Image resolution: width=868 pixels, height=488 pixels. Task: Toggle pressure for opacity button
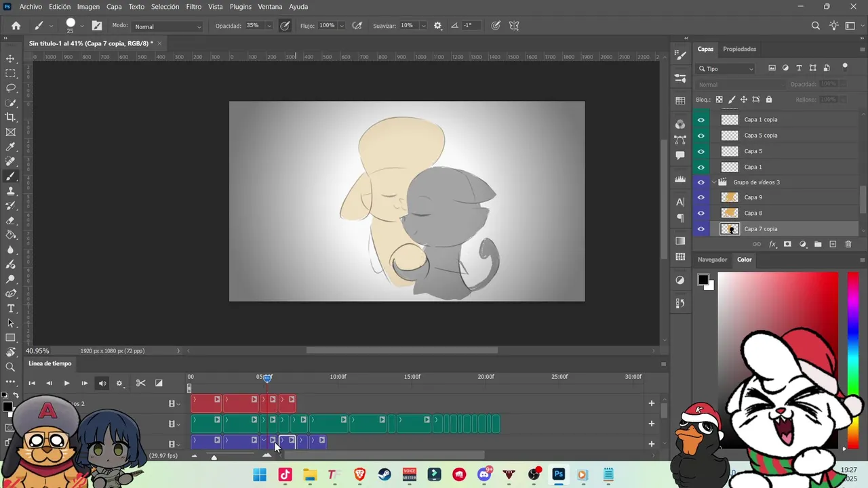pos(285,26)
